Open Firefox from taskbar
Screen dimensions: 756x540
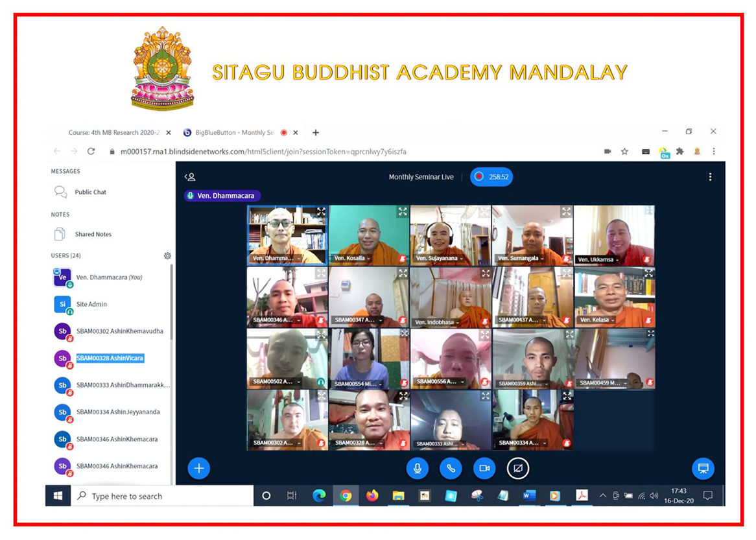[x=372, y=496]
